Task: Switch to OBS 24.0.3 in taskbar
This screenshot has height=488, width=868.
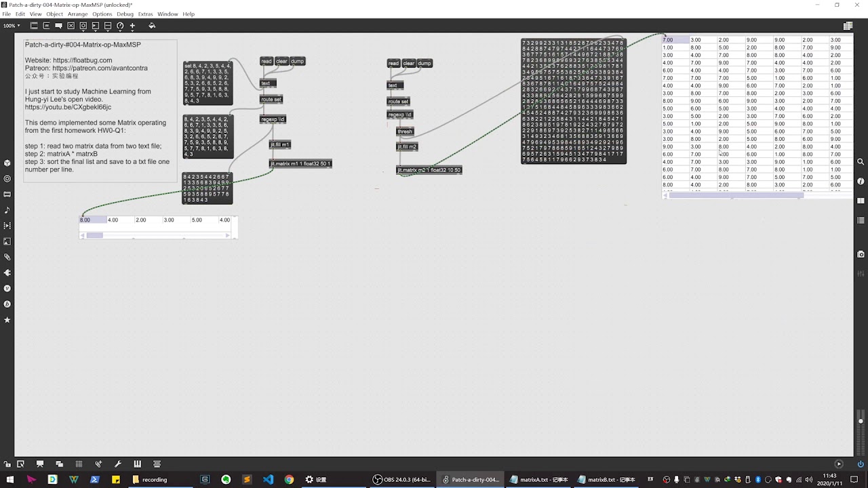Action: click(403, 479)
